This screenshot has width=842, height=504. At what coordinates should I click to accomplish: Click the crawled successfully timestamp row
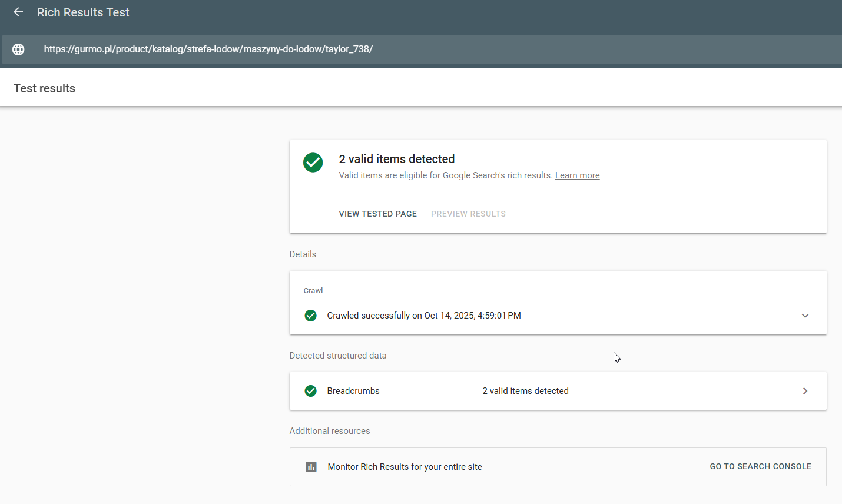(423, 316)
